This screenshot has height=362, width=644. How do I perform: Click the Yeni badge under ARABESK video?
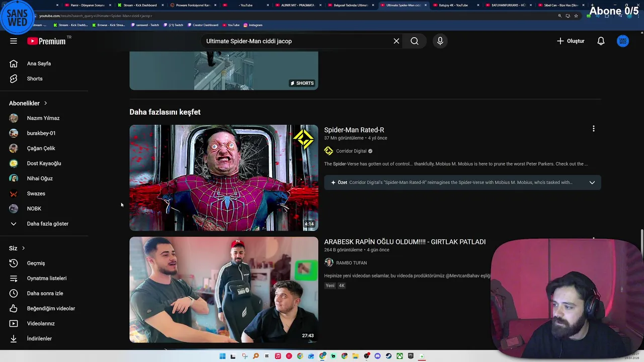click(330, 286)
